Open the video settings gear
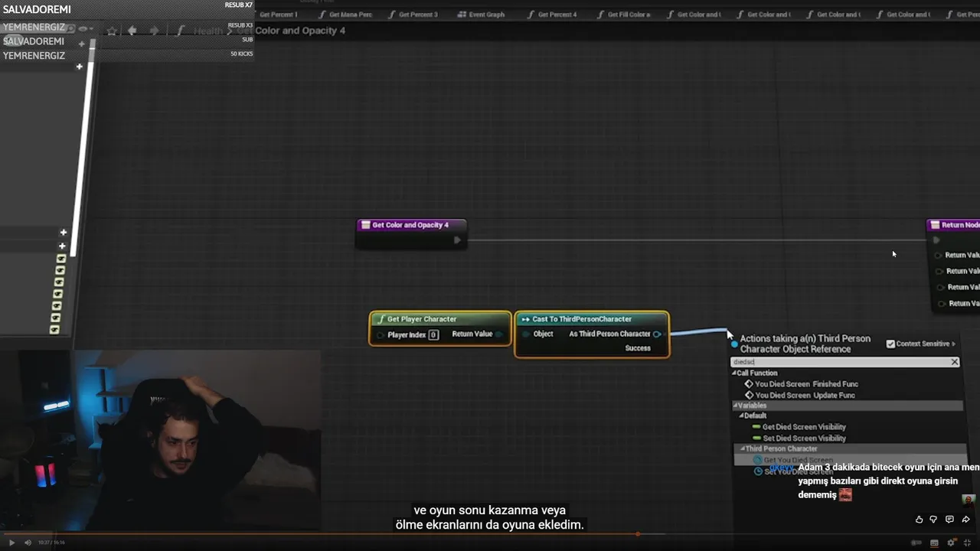This screenshot has width=980, height=551. coord(951,543)
